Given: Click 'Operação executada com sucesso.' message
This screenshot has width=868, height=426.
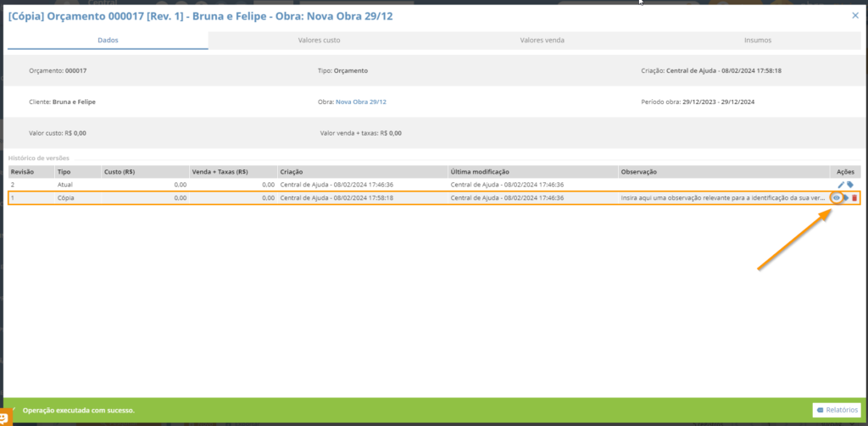Looking at the screenshot, I should click(x=79, y=411).
